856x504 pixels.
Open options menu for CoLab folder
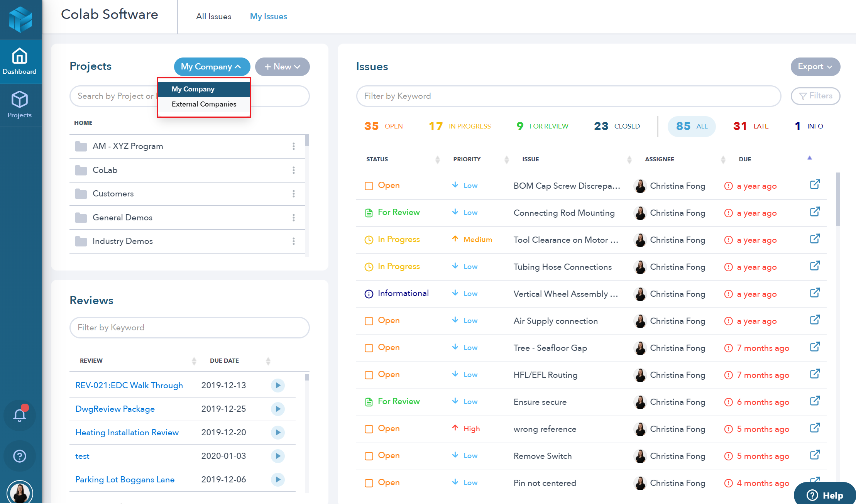pyautogui.click(x=294, y=170)
